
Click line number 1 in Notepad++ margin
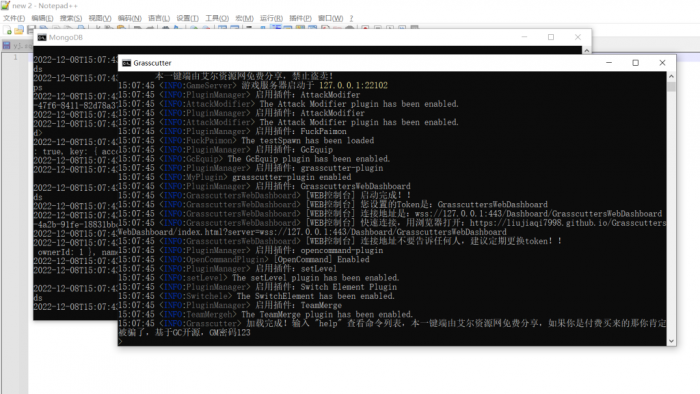tap(15, 58)
